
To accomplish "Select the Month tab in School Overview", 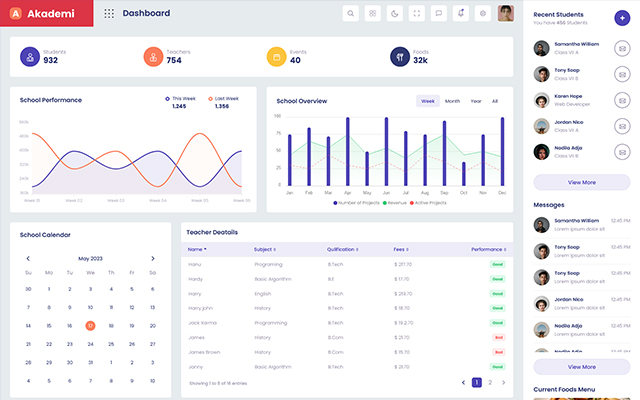I will [452, 101].
